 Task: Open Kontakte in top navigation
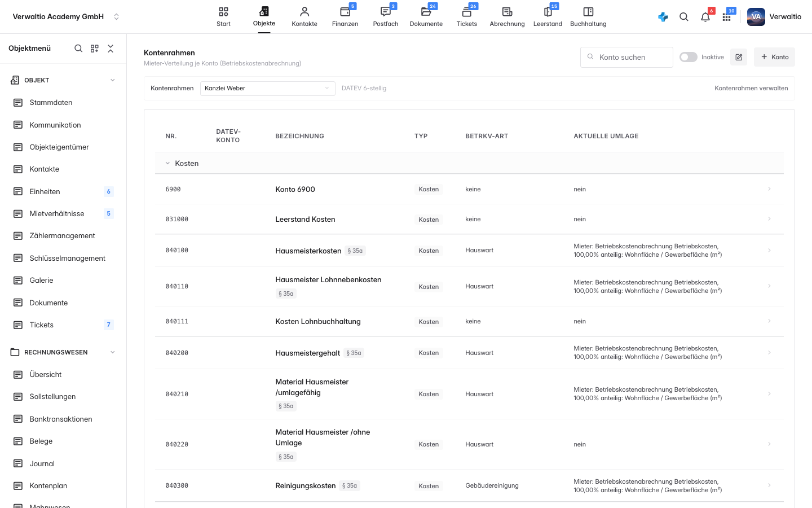point(304,17)
